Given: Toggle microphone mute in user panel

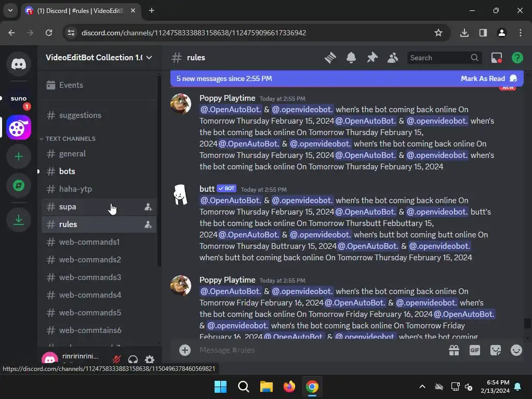Looking at the screenshot, I should [117, 359].
